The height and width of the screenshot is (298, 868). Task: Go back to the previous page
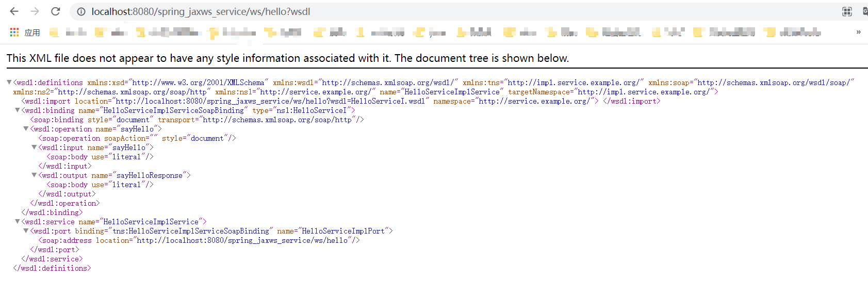(14, 11)
